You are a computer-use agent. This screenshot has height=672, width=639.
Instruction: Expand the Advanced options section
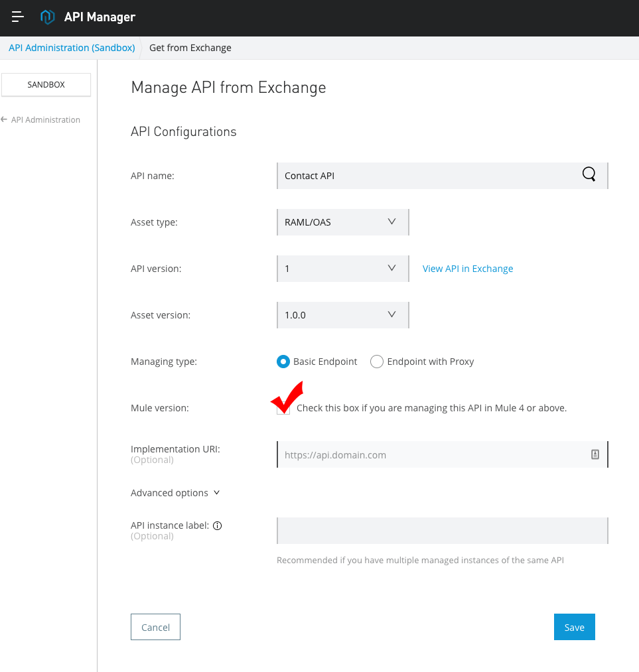175,493
